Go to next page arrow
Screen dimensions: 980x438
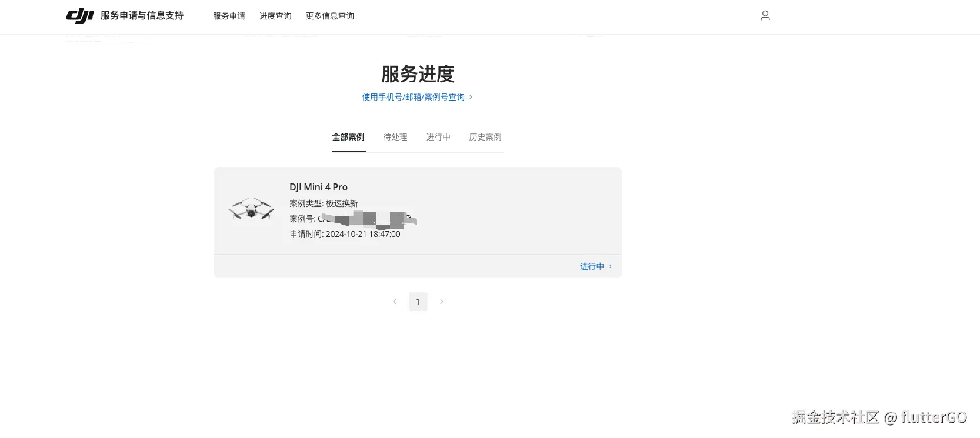tap(442, 302)
